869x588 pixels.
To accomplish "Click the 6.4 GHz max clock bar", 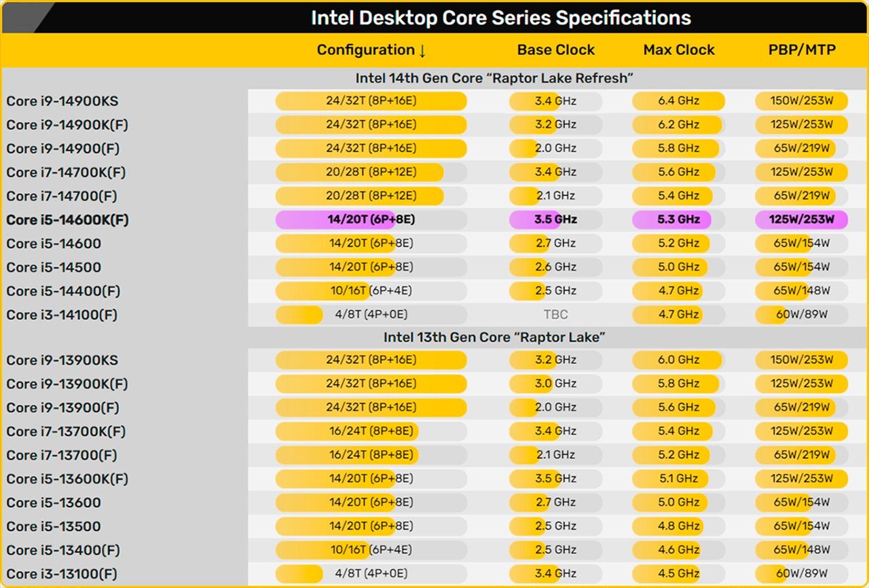I will (678, 101).
